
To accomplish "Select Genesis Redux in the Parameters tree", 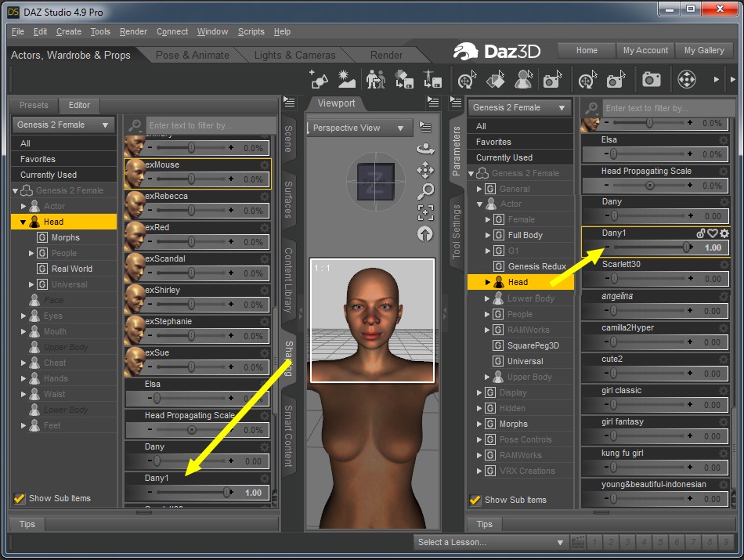I will [x=536, y=266].
